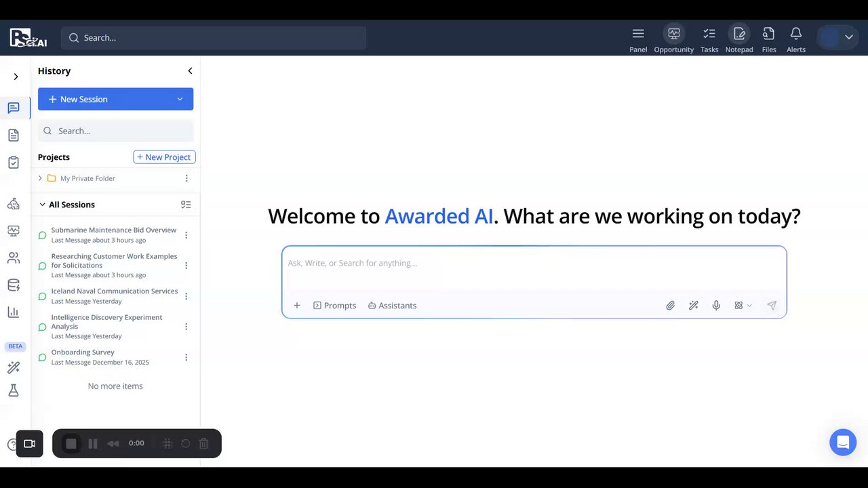Screen dimensions: 868x488
Task: Open the chat support bubble icon
Action: [x=843, y=443]
